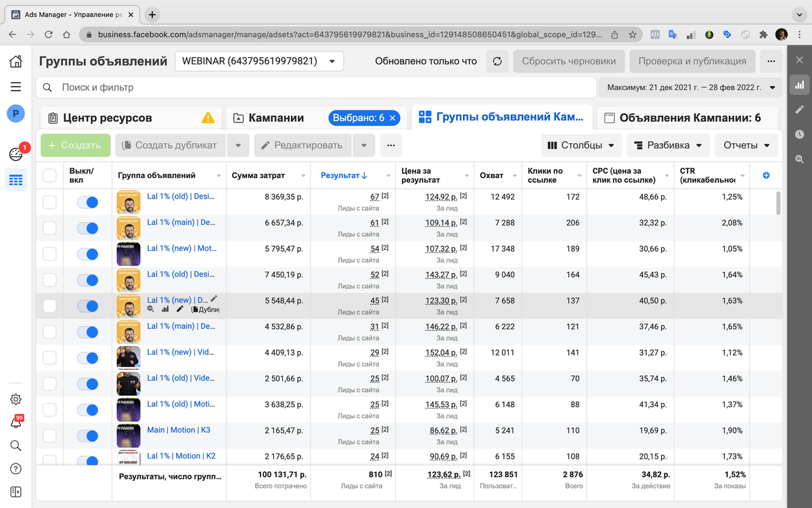The width and height of the screenshot is (812, 508).
Task: Click the sidebar panel toggle icon at bottom left
Action: coord(16,492)
